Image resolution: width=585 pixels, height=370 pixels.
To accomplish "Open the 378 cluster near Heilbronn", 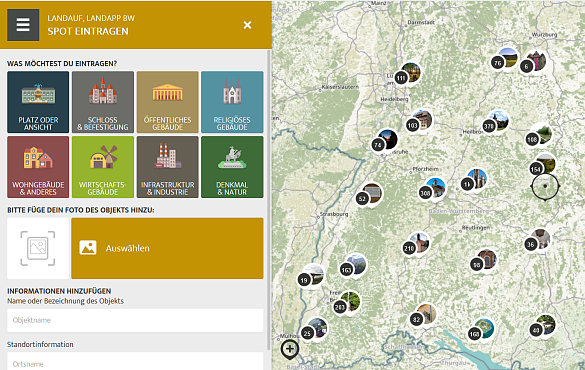I will [x=495, y=122].
